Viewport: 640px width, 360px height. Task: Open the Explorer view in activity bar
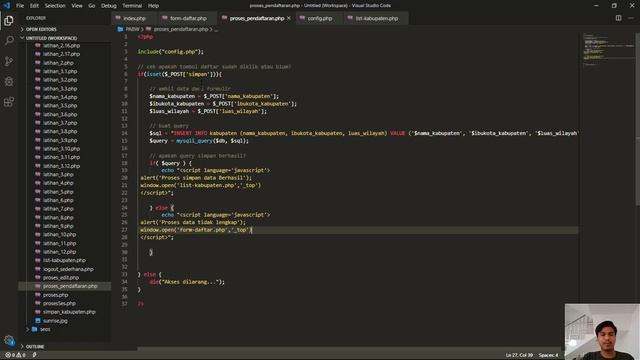pyautogui.click(x=9, y=20)
